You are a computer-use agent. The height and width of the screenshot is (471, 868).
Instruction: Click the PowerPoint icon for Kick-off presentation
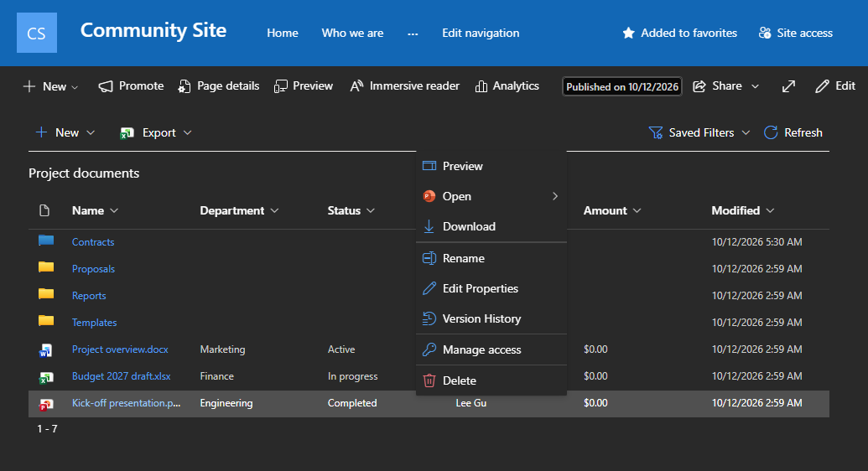tap(45, 404)
